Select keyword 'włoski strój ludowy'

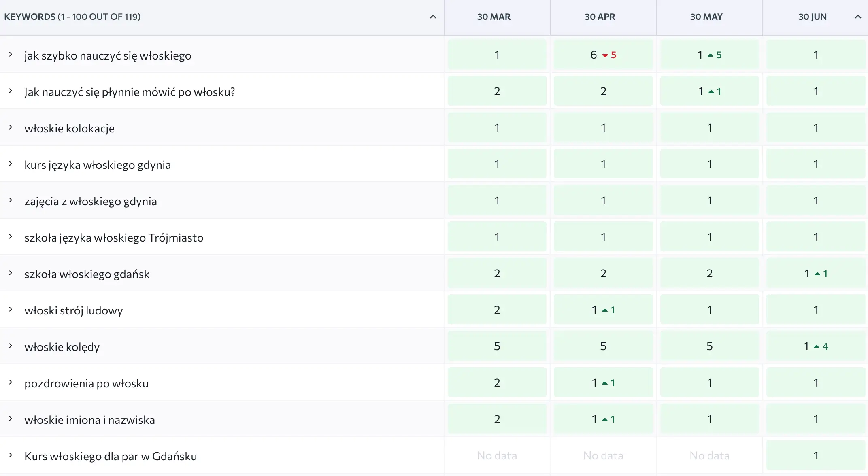(73, 310)
